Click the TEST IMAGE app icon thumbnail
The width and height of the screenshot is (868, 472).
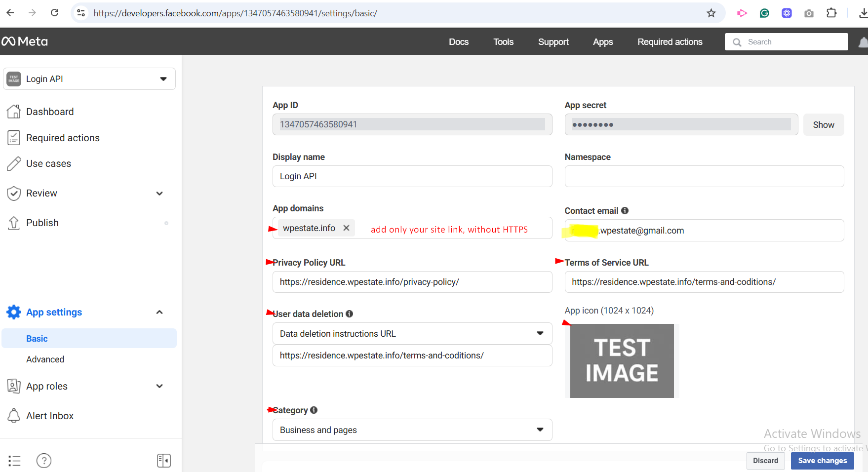tap(622, 361)
